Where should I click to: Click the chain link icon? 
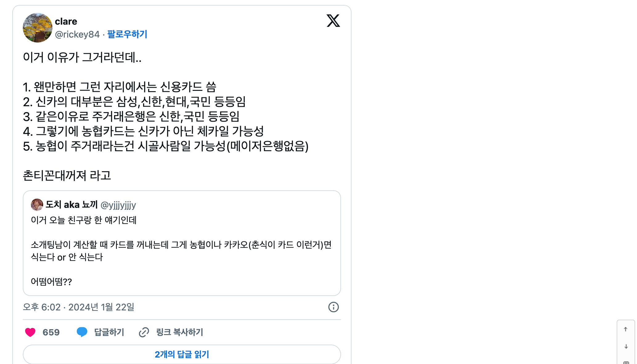(x=144, y=332)
